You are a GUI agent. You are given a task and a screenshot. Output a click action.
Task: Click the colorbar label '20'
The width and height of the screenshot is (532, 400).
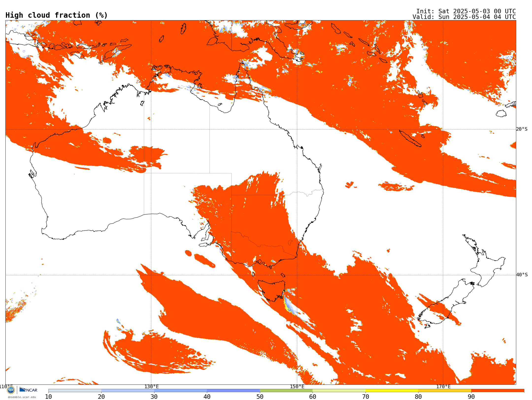[x=101, y=397]
